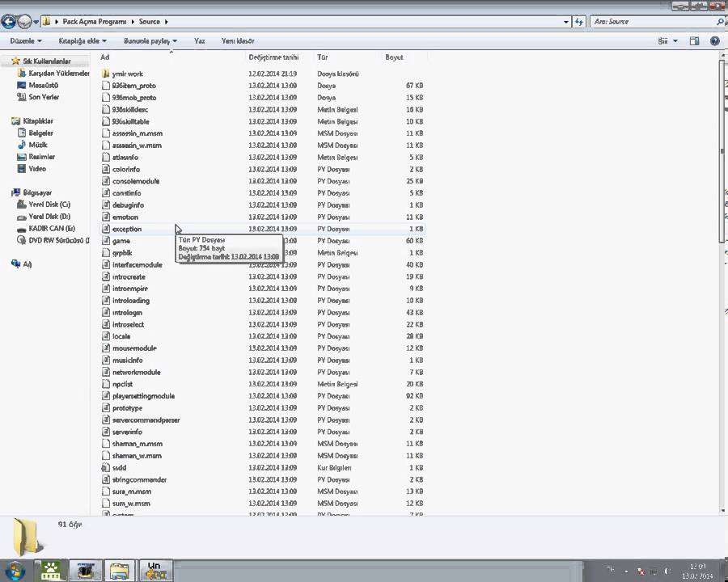Select the interfacemodule PY file icon
The image size is (728, 582).
[x=105, y=264]
